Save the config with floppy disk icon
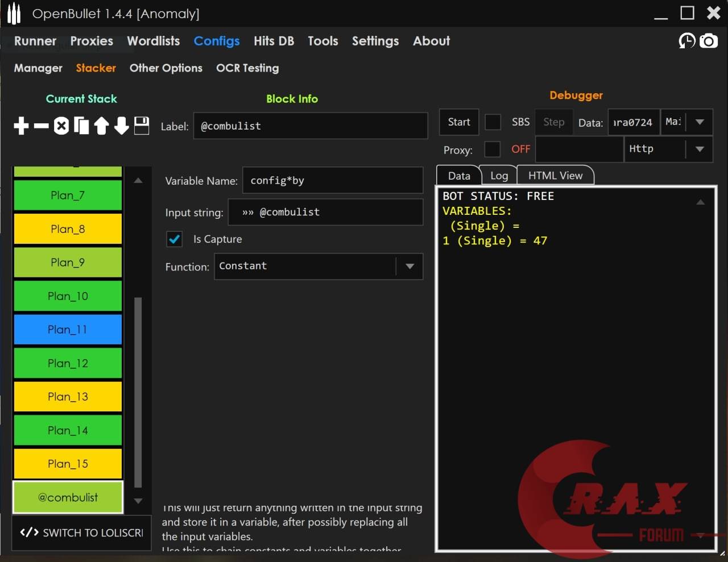 [142, 126]
